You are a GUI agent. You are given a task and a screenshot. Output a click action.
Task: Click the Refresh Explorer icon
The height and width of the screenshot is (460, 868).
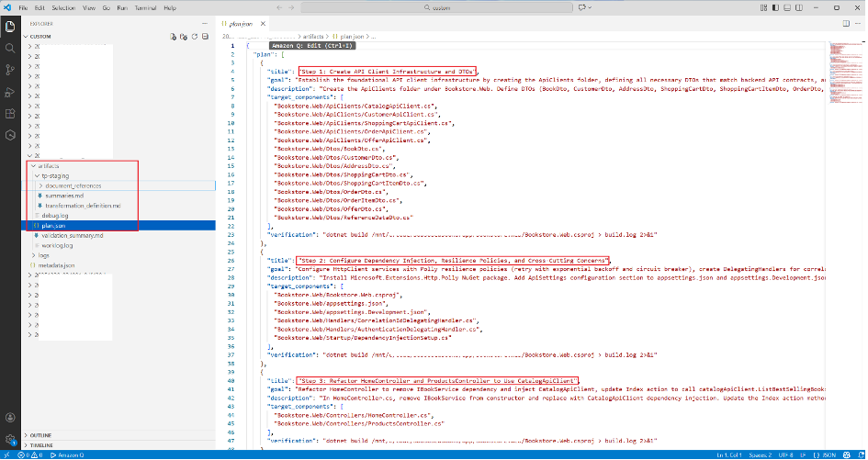194,37
